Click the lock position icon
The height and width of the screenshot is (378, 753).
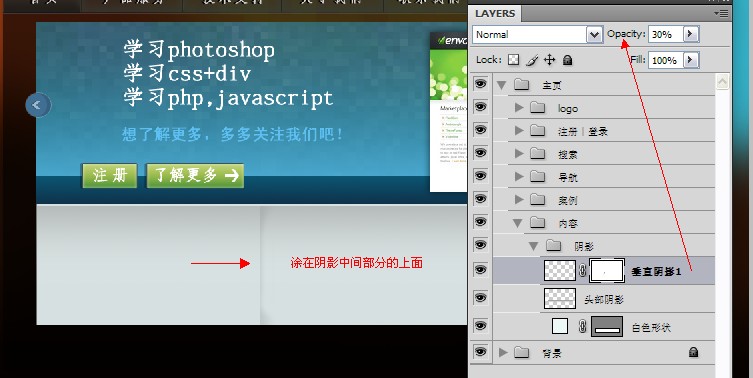549,60
